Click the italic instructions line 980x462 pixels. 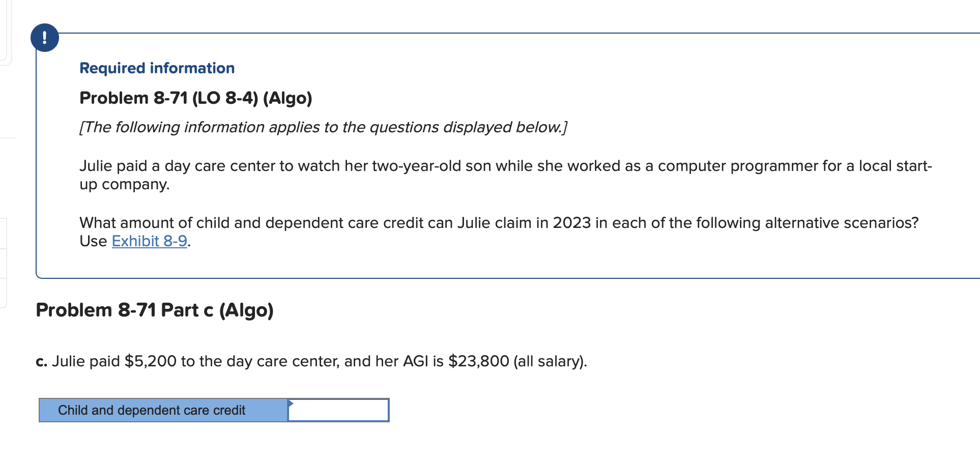pyautogui.click(x=323, y=127)
